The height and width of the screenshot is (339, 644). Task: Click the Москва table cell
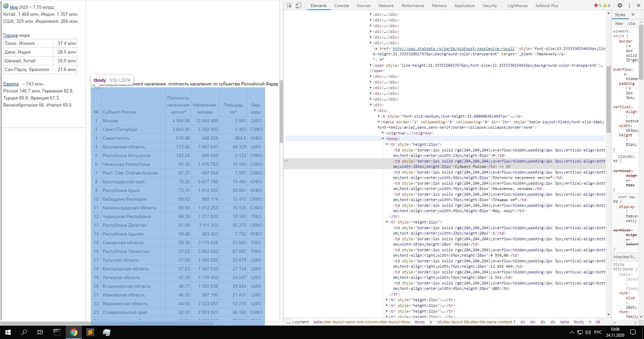[133, 121]
